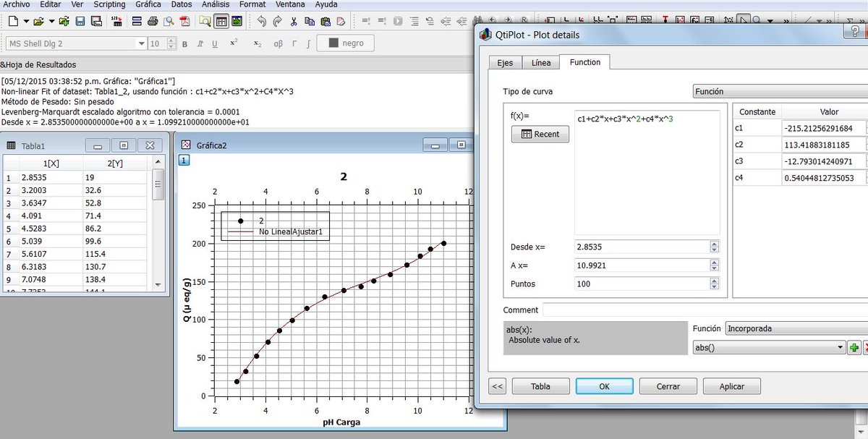Click the Desde x= input field
This screenshot has height=439, width=868.
(642, 247)
